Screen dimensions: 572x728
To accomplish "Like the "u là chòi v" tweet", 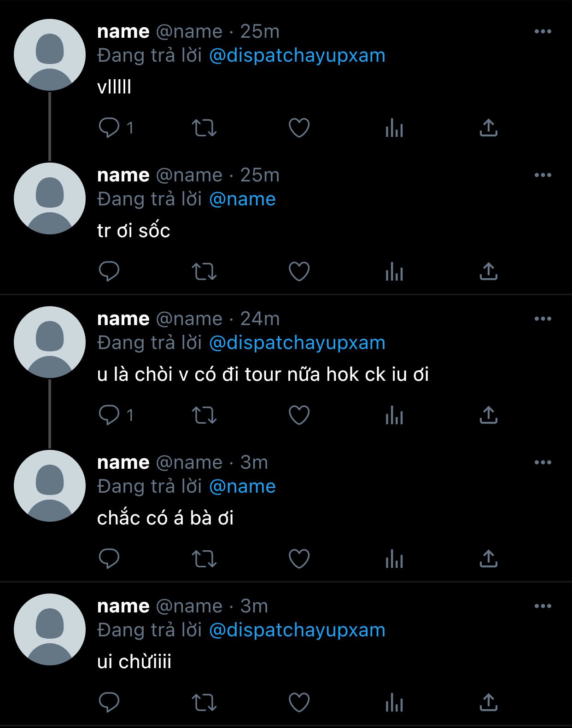I will pos(299,415).
